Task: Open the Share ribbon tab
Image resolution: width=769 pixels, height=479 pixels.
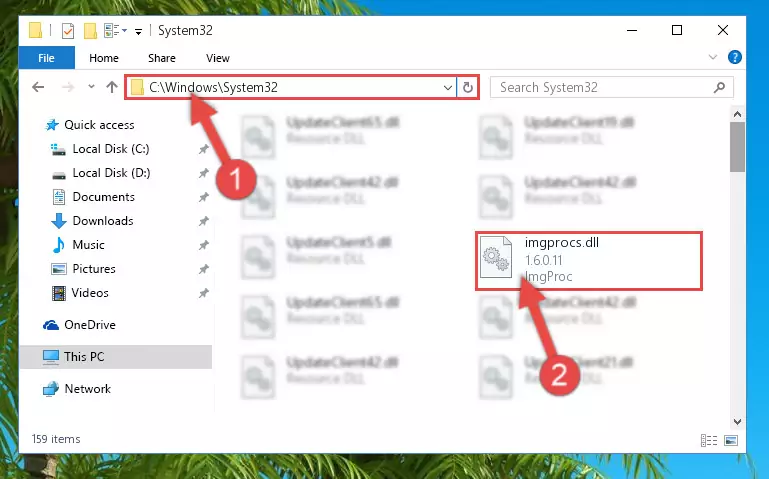Action: coord(162,58)
